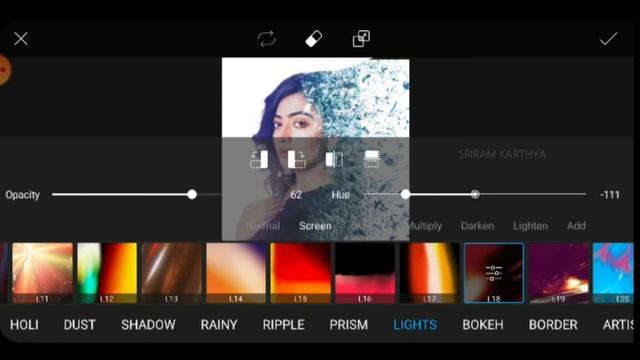Switch to the BOKEH category
640x360 pixels.
483,325
